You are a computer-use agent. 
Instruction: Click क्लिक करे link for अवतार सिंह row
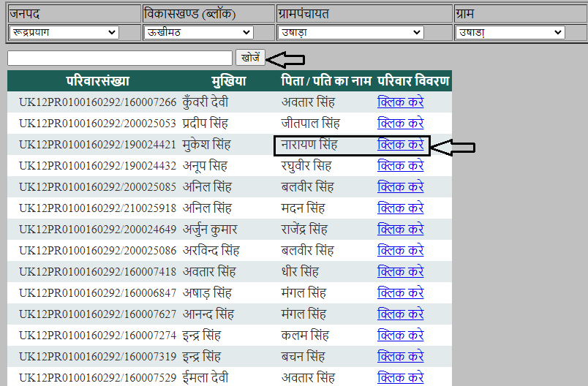pos(400,272)
